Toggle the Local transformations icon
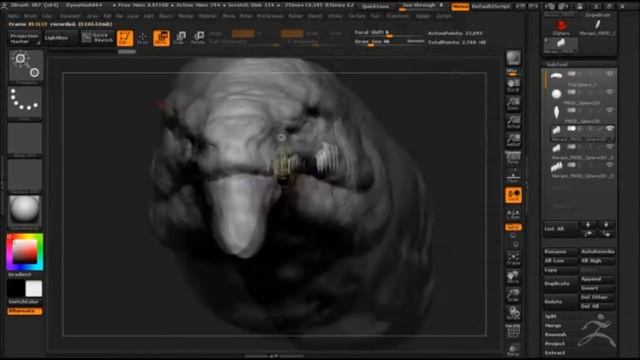This screenshot has height=360, width=640. point(513,195)
